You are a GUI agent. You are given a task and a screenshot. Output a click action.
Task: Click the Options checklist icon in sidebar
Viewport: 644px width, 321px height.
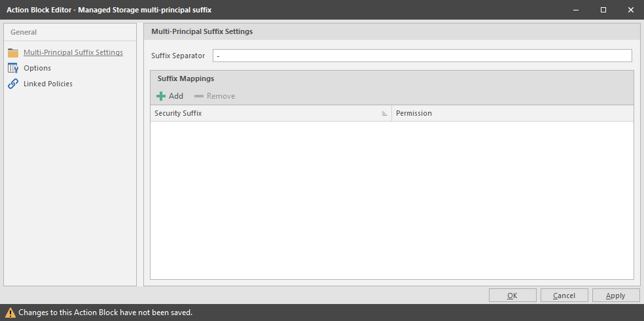13,68
